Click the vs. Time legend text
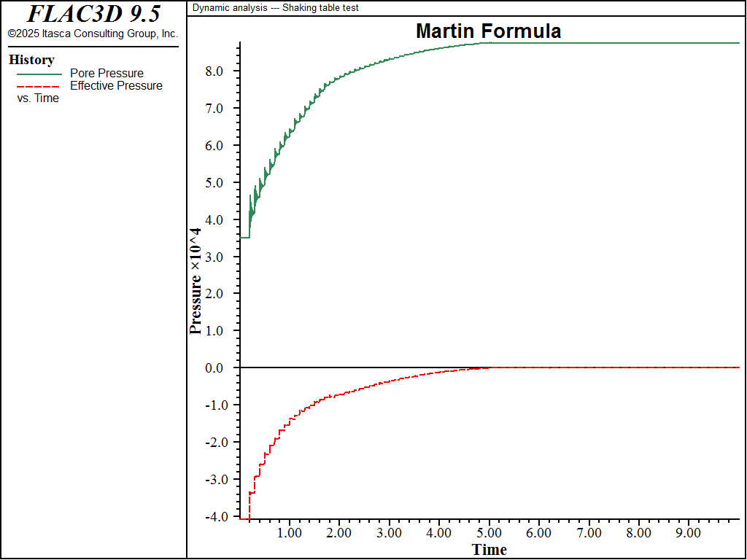 coord(38,98)
